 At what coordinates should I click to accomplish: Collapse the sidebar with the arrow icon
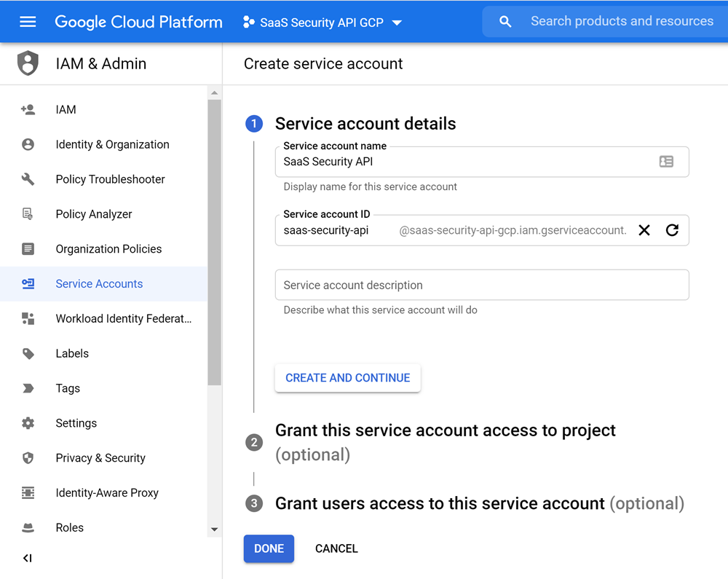click(27, 558)
